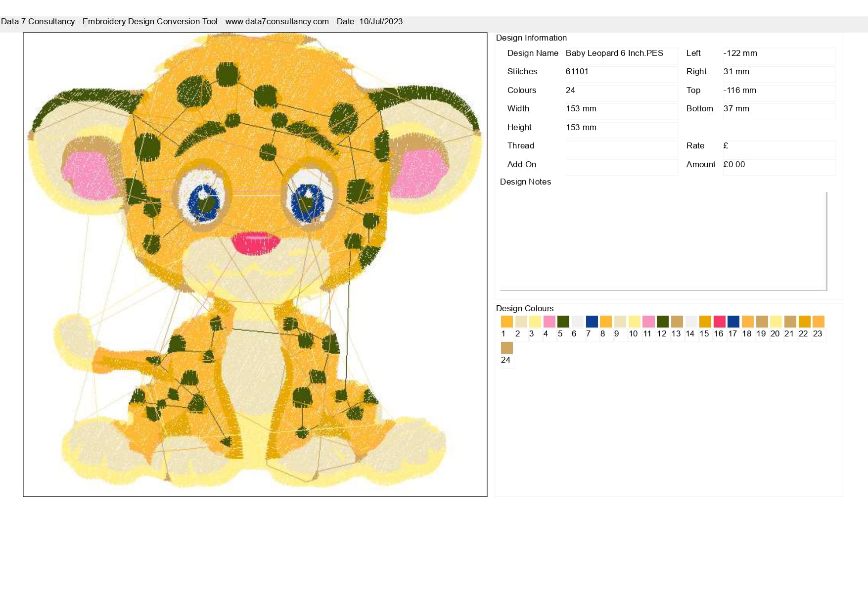Click the Right position field
Image resolution: width=868 pixels, height=614 pixels.
(779, 74)
